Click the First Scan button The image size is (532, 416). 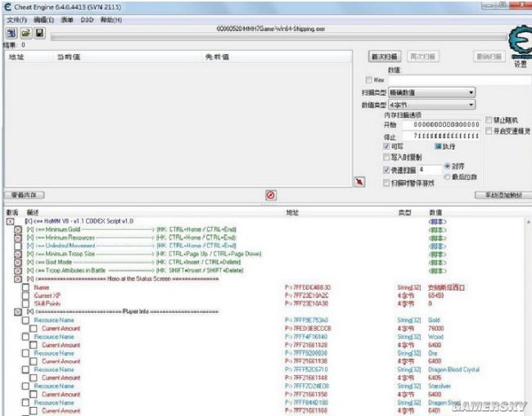click(x=385, y=57)
